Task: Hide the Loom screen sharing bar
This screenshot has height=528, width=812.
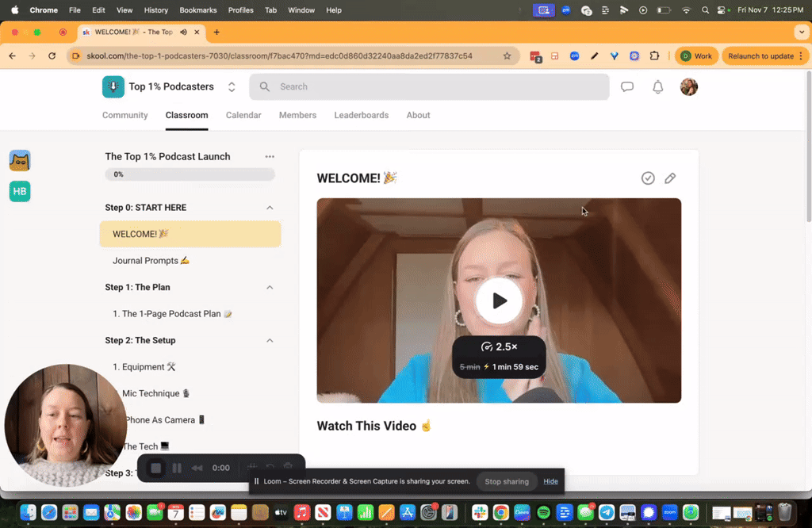Action: pos(550,481)
